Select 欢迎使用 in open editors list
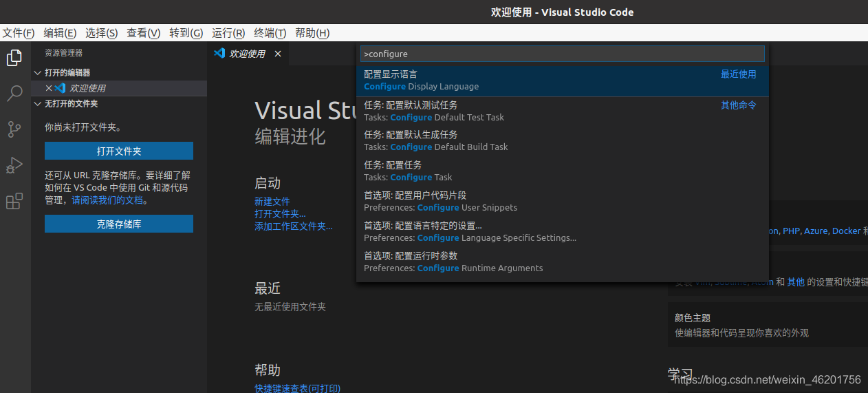 point(119,88)
